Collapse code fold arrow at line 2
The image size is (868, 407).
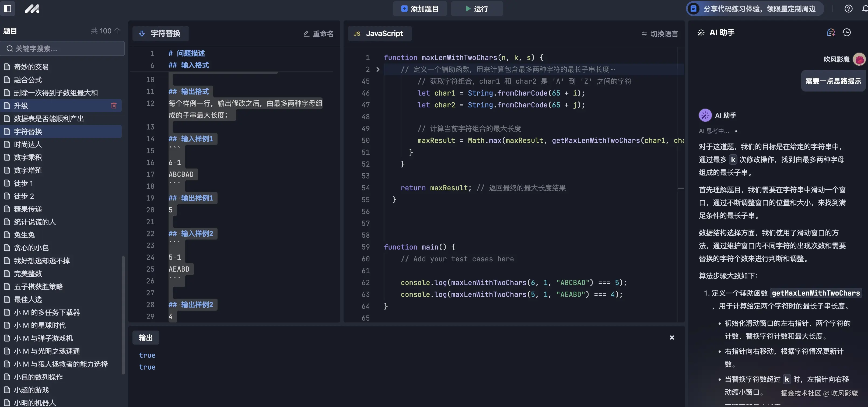point(378,69)
